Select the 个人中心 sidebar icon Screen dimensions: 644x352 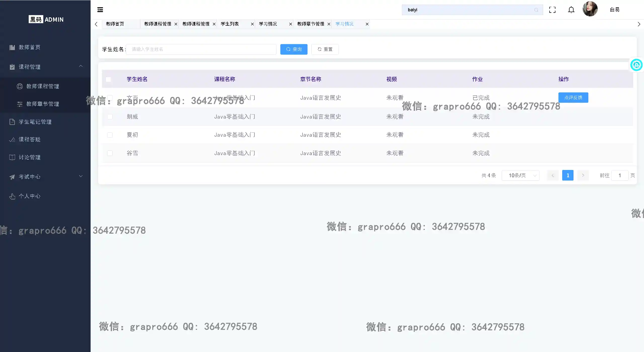[x=12, y=196]
